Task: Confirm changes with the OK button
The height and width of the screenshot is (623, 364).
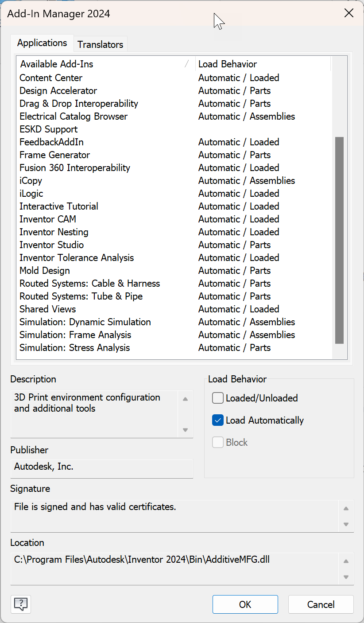Action: coord(245,604)
